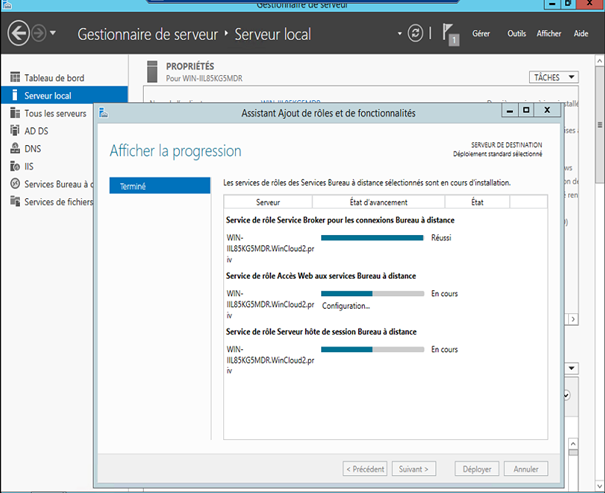The height and width of the screenshot is (493, 605).
Task: Open the Afficher menu
Action: (549, 34)
